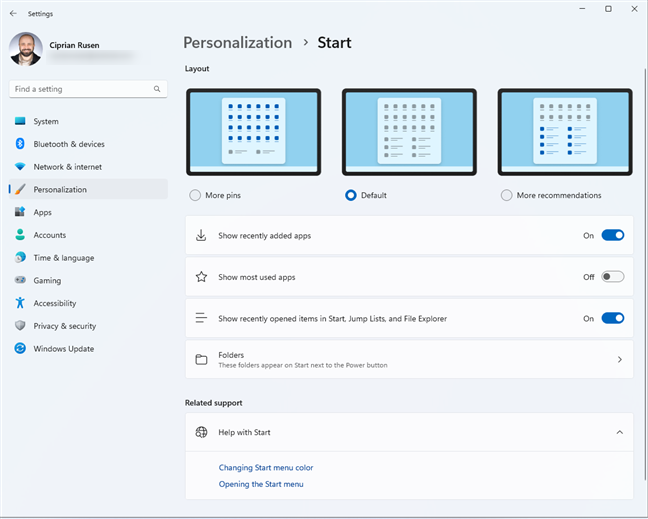Open Accounts settings
Screen dimensions: 648x519
point(88,235)
